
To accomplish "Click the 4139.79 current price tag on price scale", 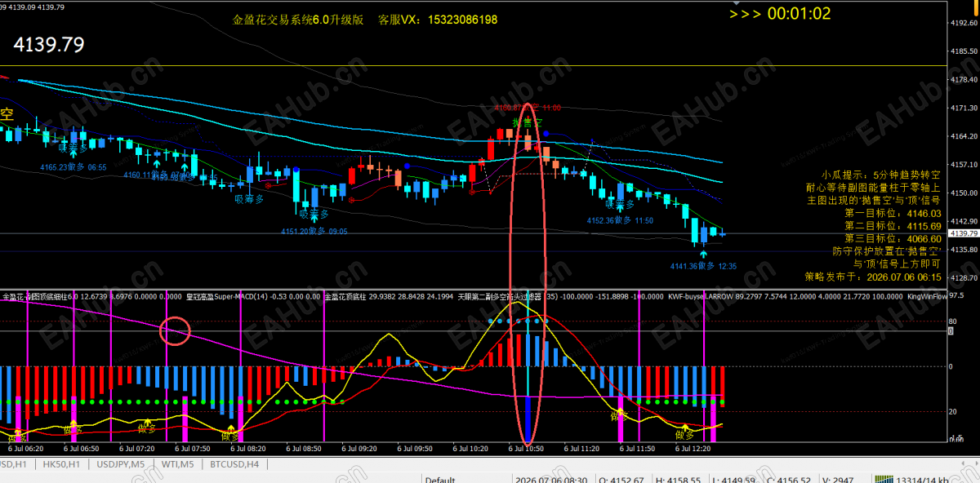I will 964,233.
